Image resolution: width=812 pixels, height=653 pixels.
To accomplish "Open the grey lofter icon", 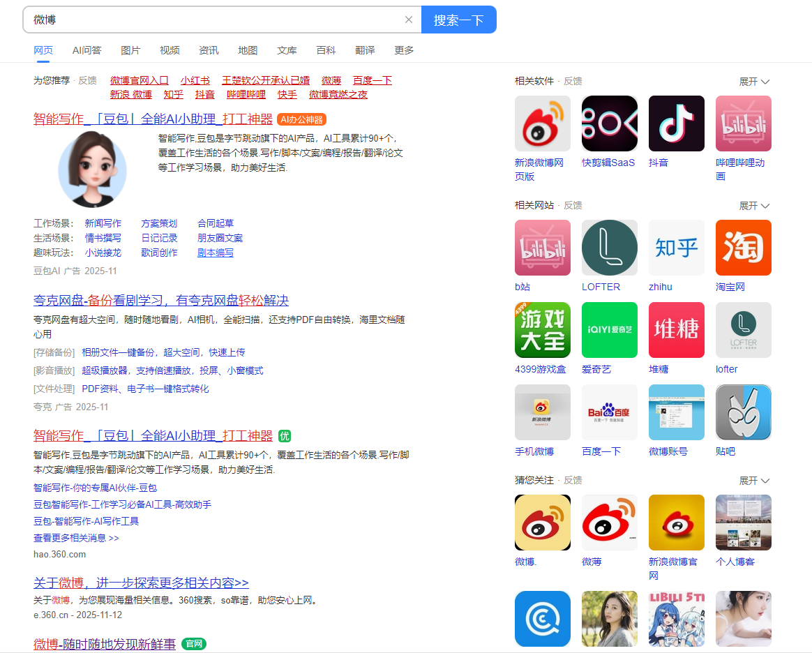I will pyautogui.click(x=743, y=330).
